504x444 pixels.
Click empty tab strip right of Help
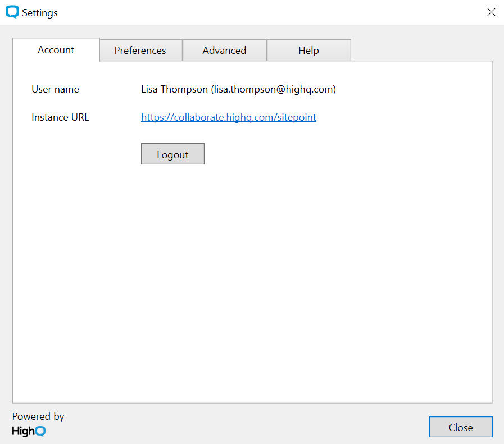coord(421,49)
